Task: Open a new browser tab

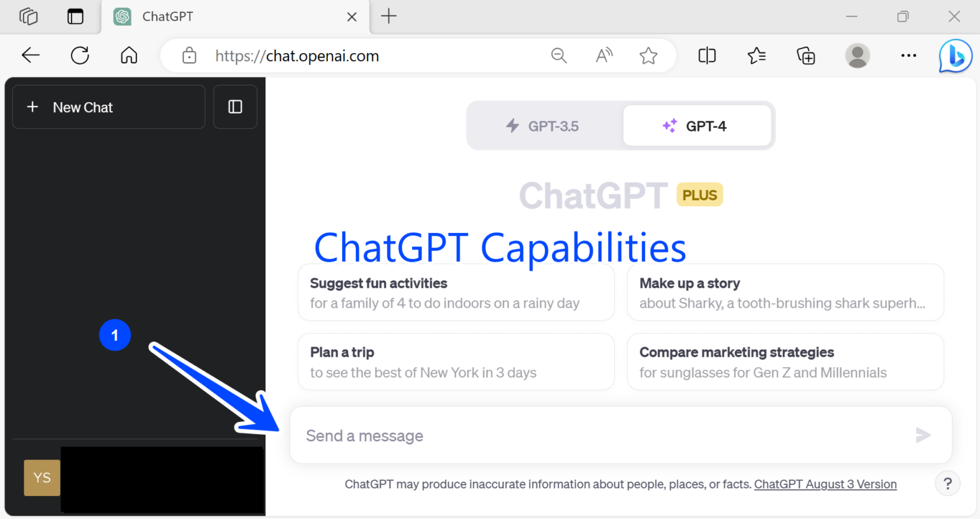Action: point(389,17)
